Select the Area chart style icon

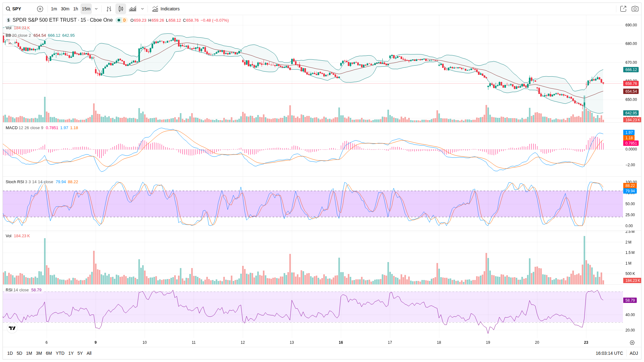[133, 9]
